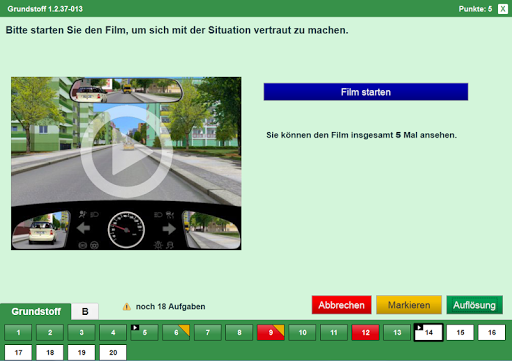This screenshot has height=361, width=512.
Task: Select current video question 14
Action: pos(428,332)
